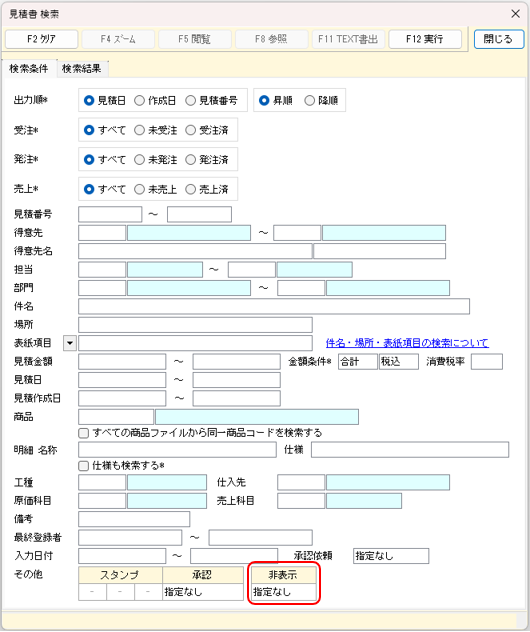This screenshot has width=530, height=632.
Task: Check 仕様も検索する option
Action: pyautogui.click(x=83, y=466)
